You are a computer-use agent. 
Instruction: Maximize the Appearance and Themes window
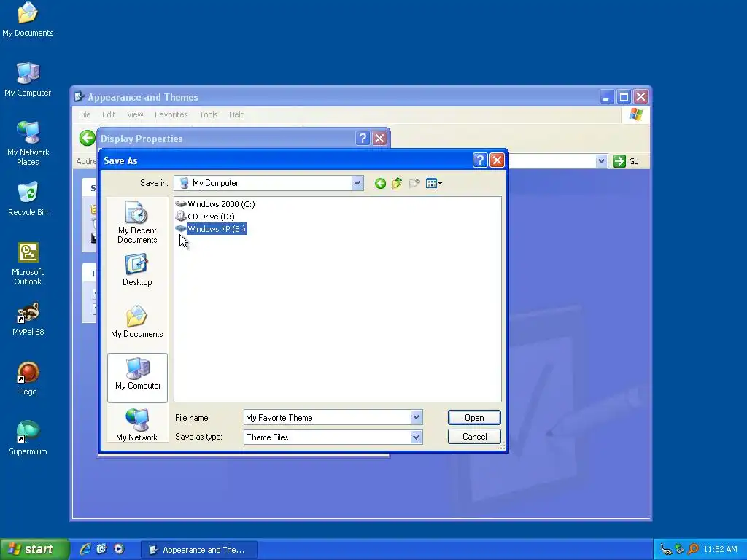(x=624, y=97)
